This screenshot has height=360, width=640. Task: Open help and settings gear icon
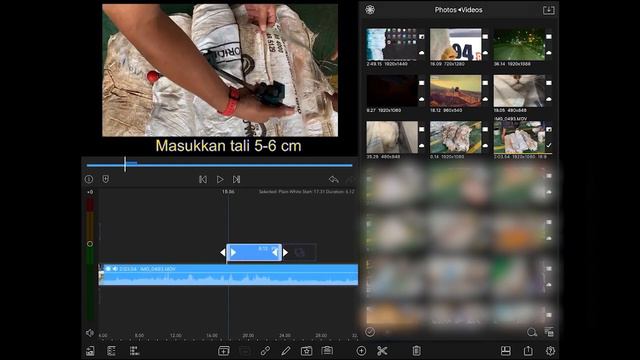coord(550,351)
